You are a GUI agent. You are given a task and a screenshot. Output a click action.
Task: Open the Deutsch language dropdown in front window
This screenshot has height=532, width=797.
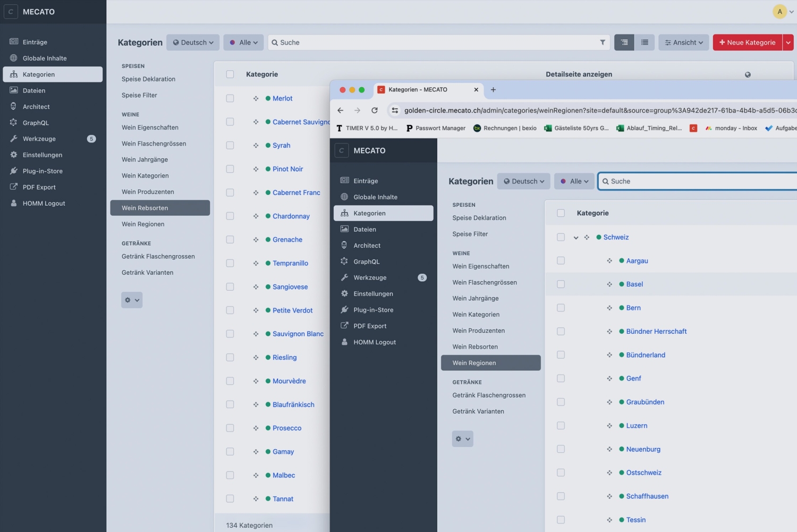coord(524,181)
